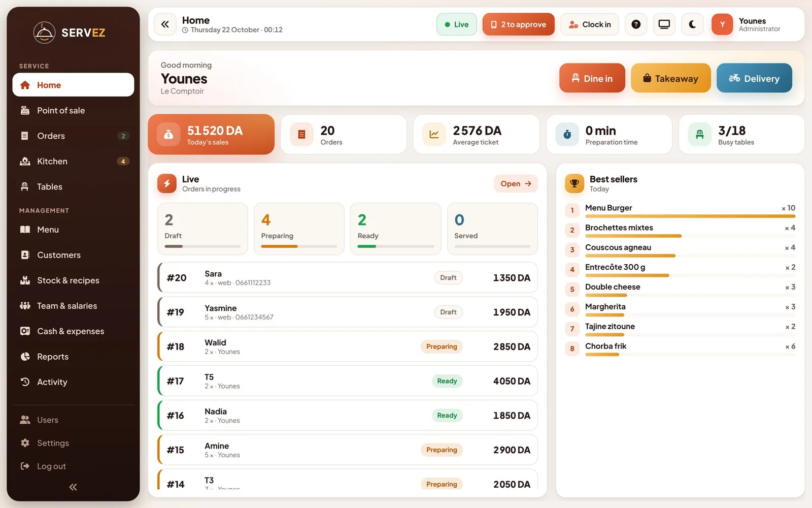Image resolution: width=812 pixels, height=508 pixels.
Task: Open Orders in the sidebar
Action: 73,136
